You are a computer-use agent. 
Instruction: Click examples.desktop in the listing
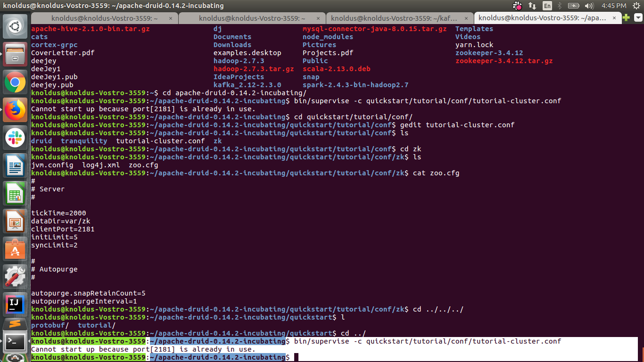(248, 53)
